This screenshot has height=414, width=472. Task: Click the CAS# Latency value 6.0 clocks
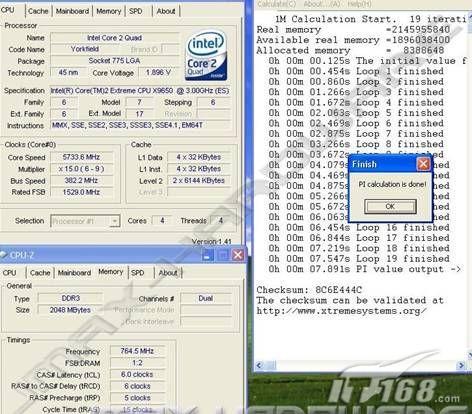(x=137, y=374)
